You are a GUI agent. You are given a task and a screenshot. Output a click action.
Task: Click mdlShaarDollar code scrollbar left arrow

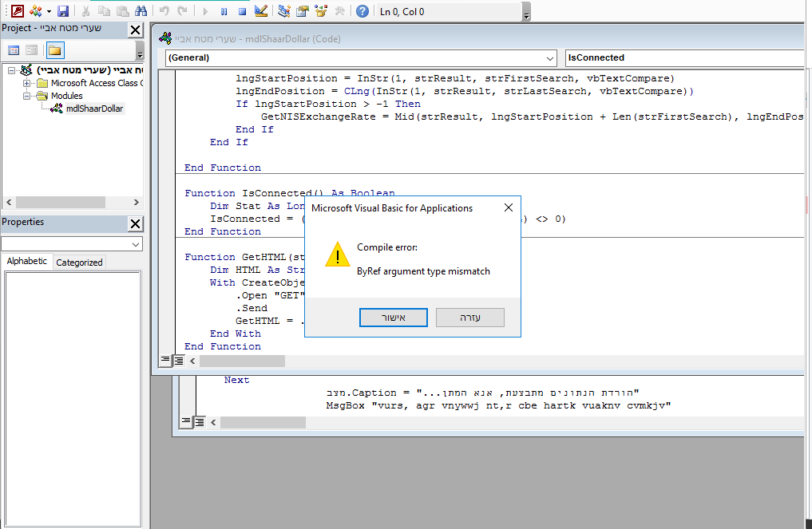coord(192,361)
